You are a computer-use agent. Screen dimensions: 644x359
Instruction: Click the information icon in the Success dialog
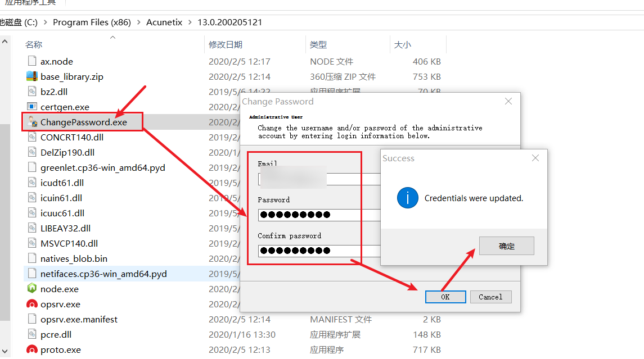(408, 198)
